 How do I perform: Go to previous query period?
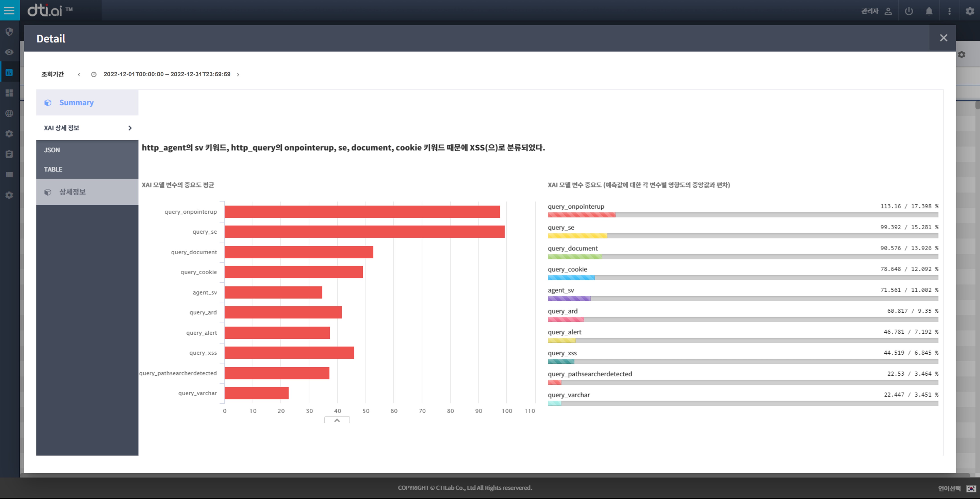pyautogui.click(x=79, y=75)
